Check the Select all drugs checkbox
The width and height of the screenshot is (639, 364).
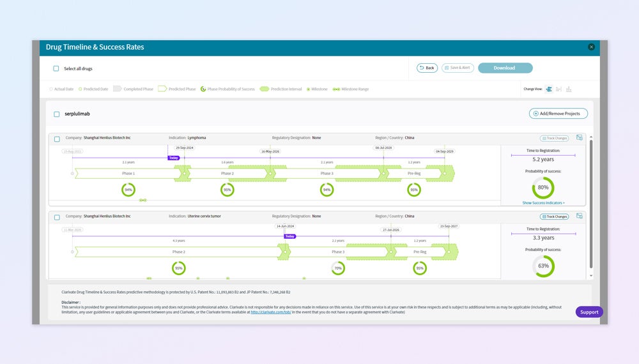(56, 68)
